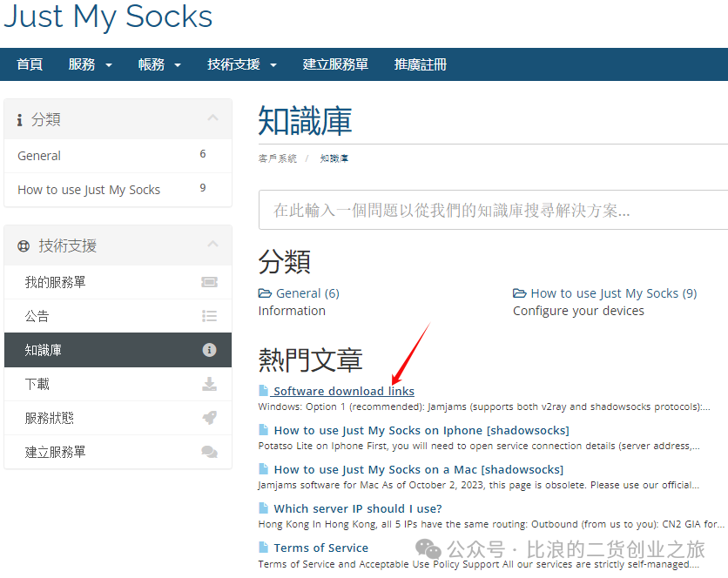The height and width of the screenshot is (578, 728).
Task: Click document icon beside the Mac article
Action: pyautogui.click(x=263, y=469)
